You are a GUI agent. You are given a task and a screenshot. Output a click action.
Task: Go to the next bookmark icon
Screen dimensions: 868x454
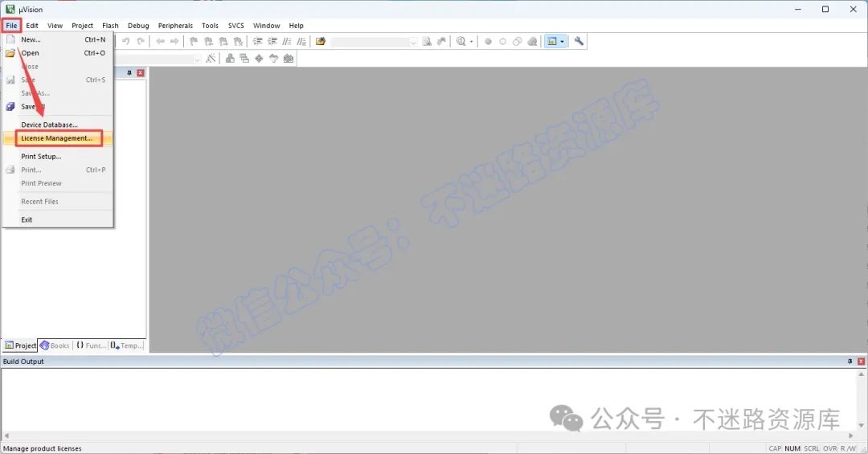(x=223, y=42)
